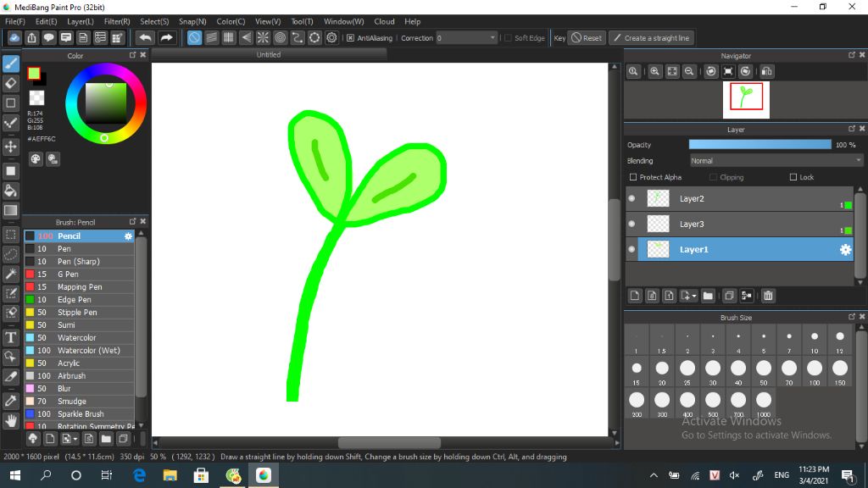
Task: Select the Eraser tool
Action: 10,84
